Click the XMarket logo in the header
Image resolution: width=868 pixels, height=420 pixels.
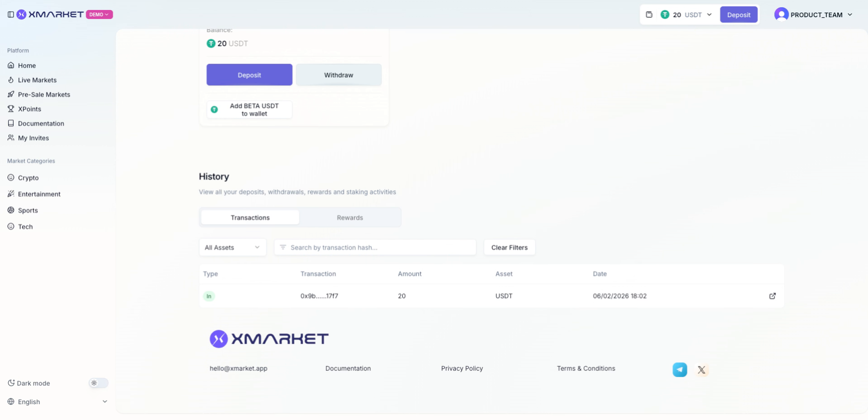point(51,14)
